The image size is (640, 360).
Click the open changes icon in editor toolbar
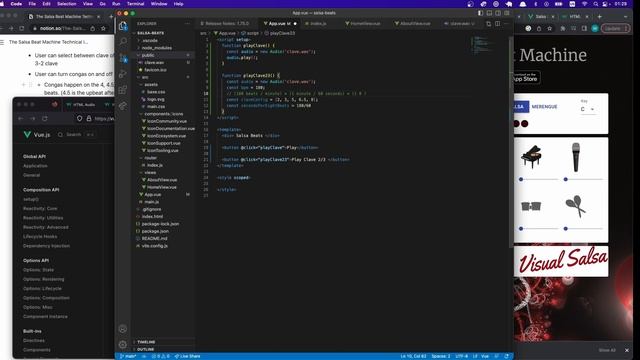point(489,24)
